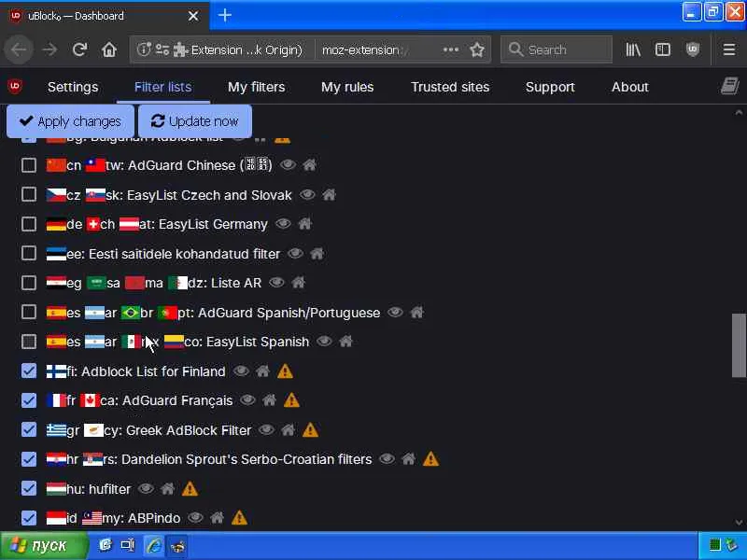Open the uBlock wiki book icon
Screen dimensions: 747x560
(729, 86)
